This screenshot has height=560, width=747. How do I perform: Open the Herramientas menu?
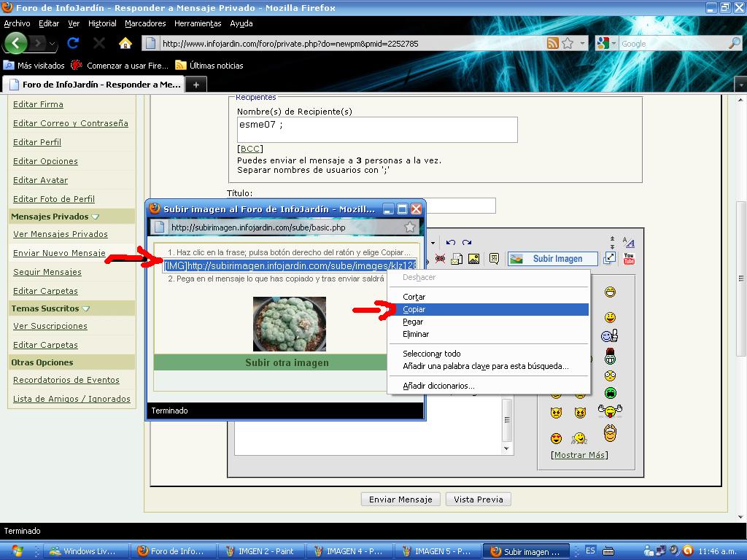pyautogui.click(x=198, y=23)
